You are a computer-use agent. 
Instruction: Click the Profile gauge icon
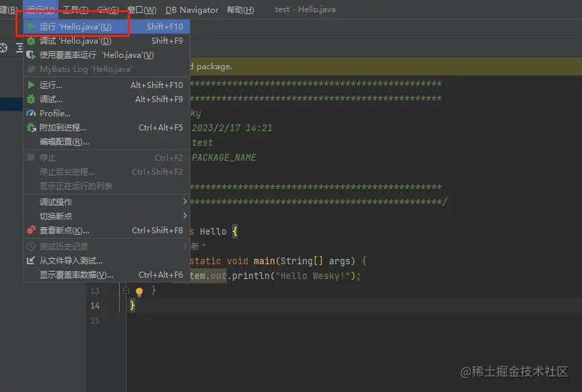[x=31, y=113]
